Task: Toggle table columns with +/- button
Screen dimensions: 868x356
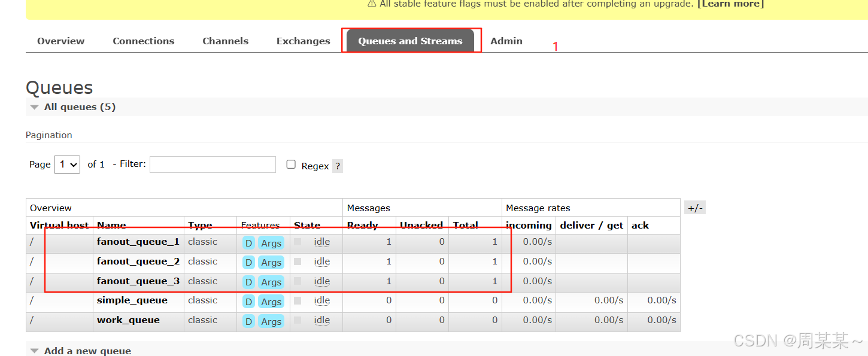Action: click(695, 208)
